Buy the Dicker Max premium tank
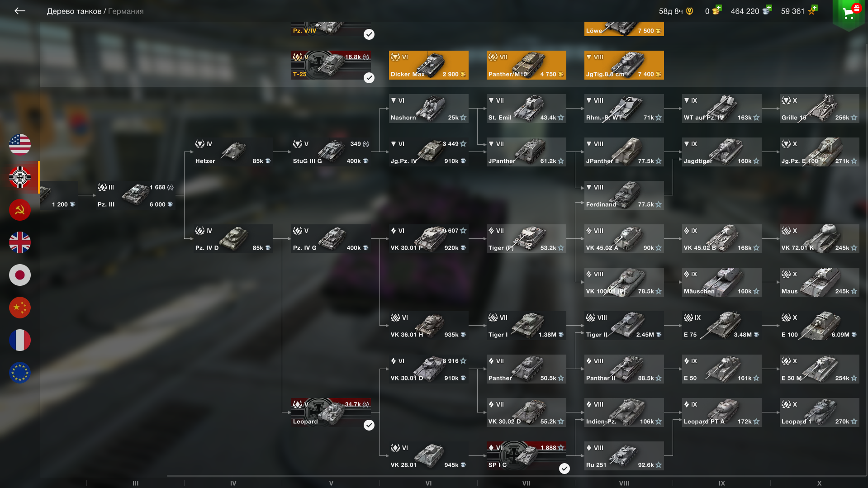 tap(429, 65)
